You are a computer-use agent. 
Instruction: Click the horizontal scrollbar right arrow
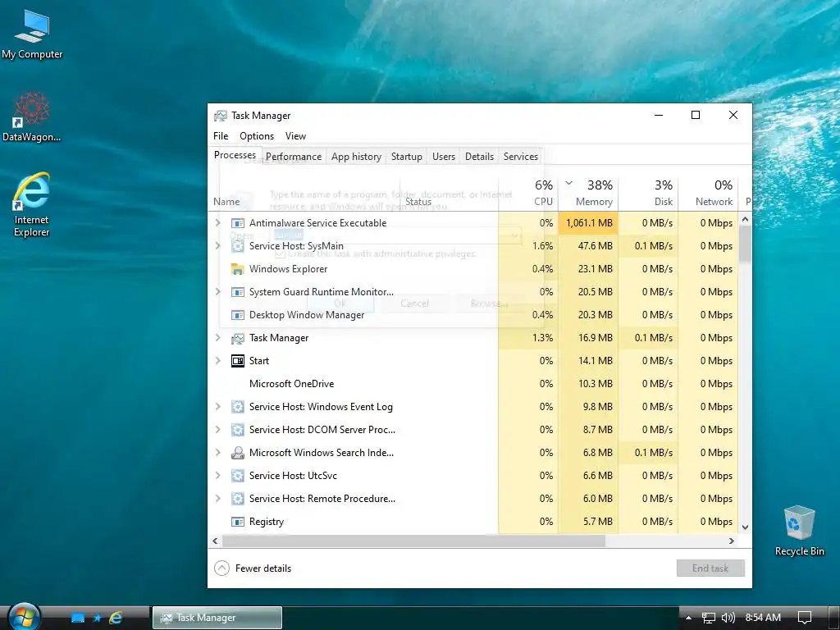coord(732,541)
